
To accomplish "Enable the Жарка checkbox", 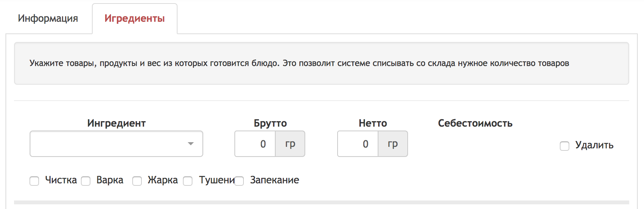I will point(137,181).
